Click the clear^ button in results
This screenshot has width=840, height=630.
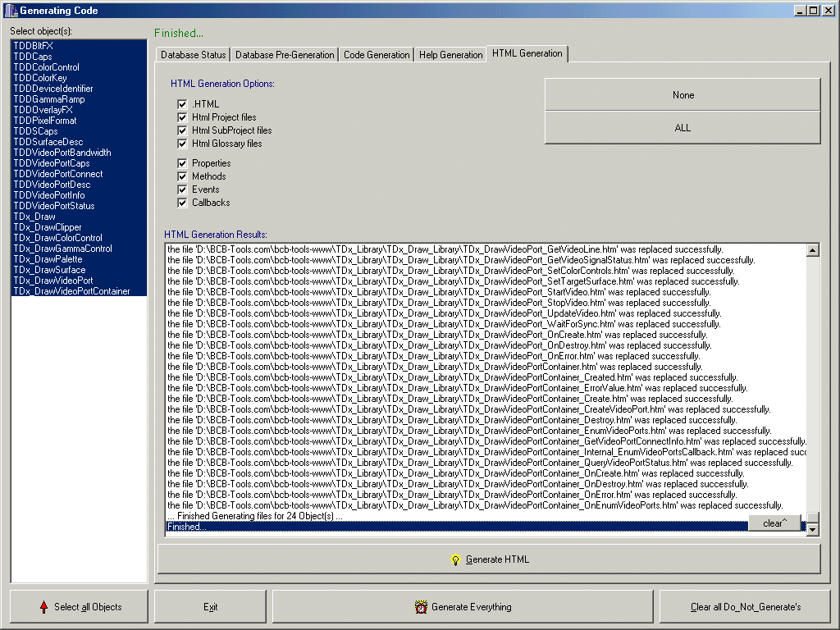coord(774,523)
